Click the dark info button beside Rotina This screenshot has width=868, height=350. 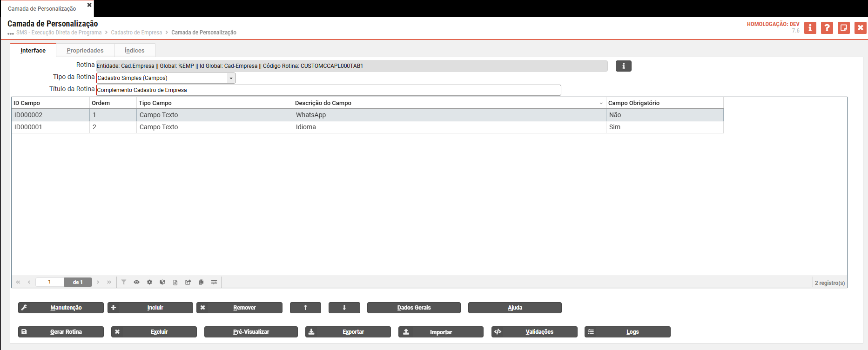click(623, 66)
